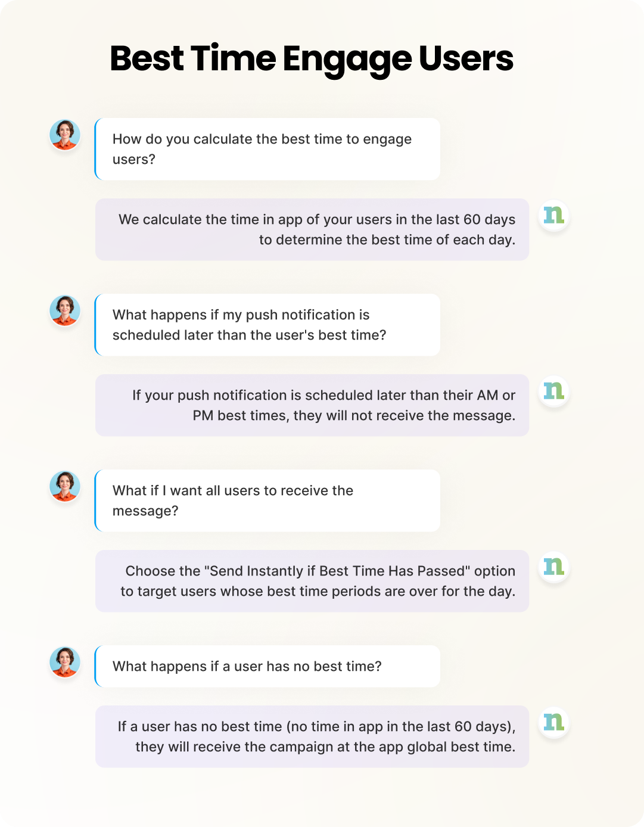Select the 'We calculate the time in app' reply

(x=312, y=229)
